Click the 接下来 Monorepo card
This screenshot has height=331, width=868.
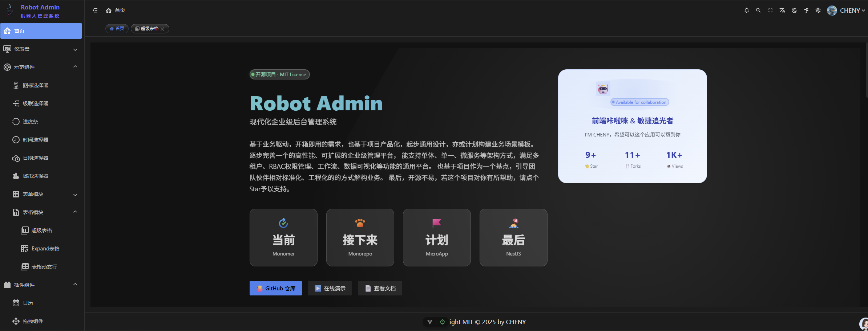point(360,237)
